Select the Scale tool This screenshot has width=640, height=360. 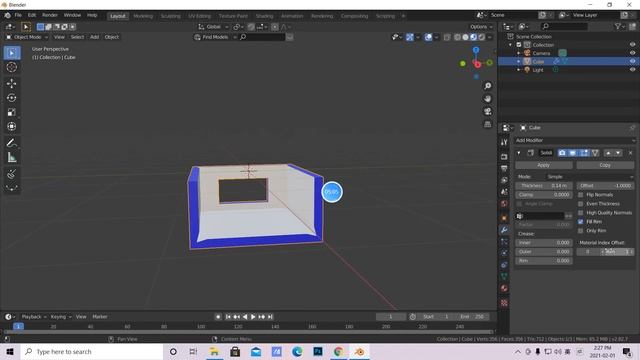click(12, 112)
